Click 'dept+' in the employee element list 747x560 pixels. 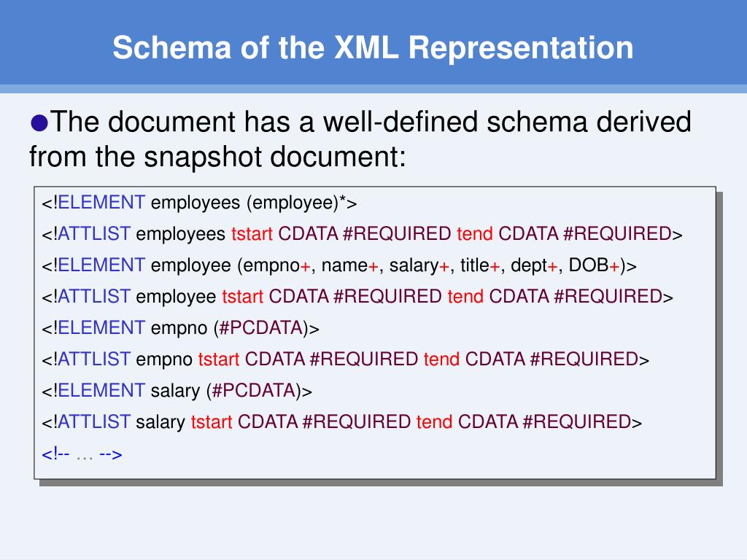point(534,265)
